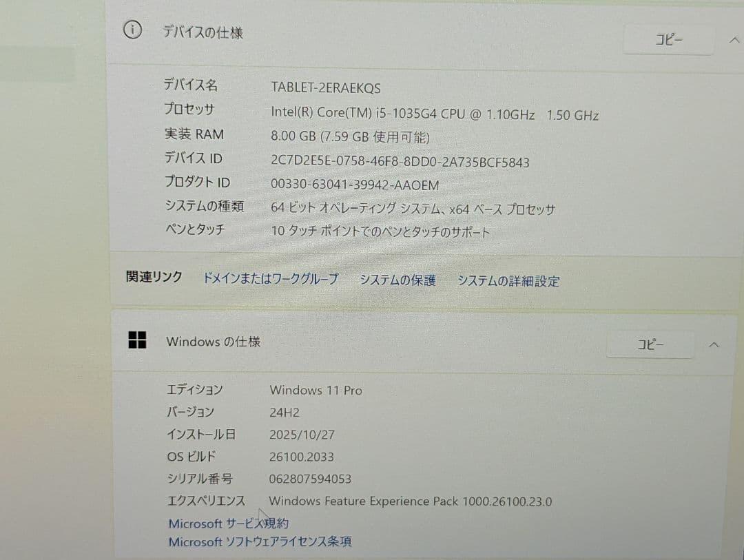Select device name TABLET-2ERAEKQS
This screenshot has height=560, width=744.
point(325,87)
